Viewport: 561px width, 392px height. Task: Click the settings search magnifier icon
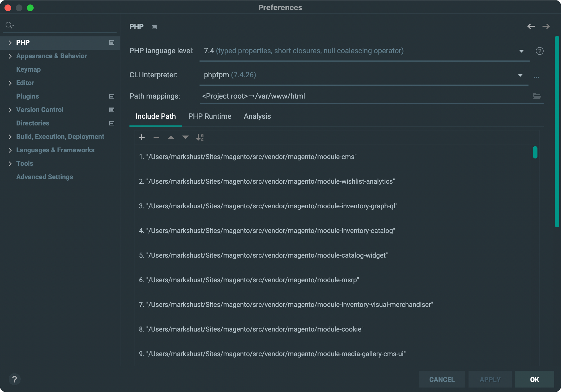click(x=10, y=25)
